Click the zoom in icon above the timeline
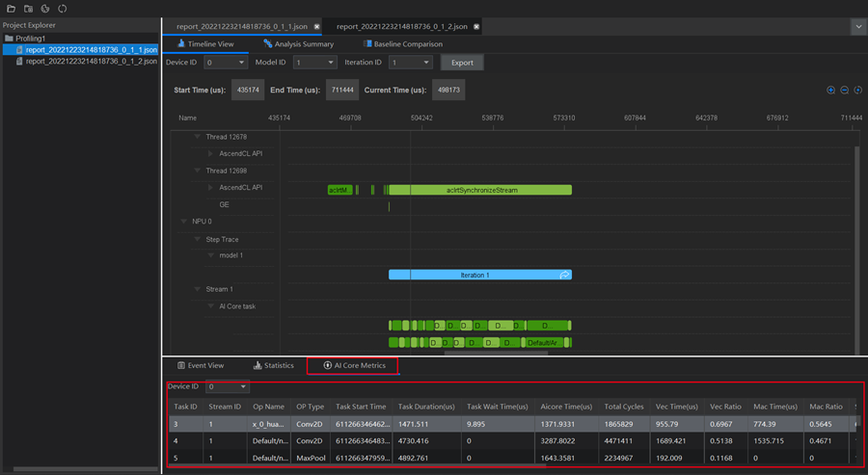Screen dimensions: 868x475 pos(830,91)
